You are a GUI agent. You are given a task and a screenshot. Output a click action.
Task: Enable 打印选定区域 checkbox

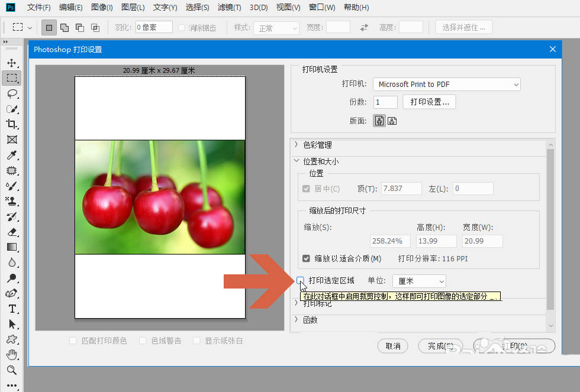point(301,280)
